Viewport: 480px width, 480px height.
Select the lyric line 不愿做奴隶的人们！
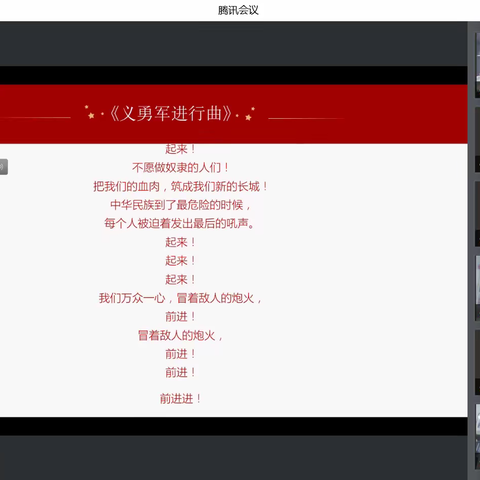pyautogui.click(x=180, y=167)
